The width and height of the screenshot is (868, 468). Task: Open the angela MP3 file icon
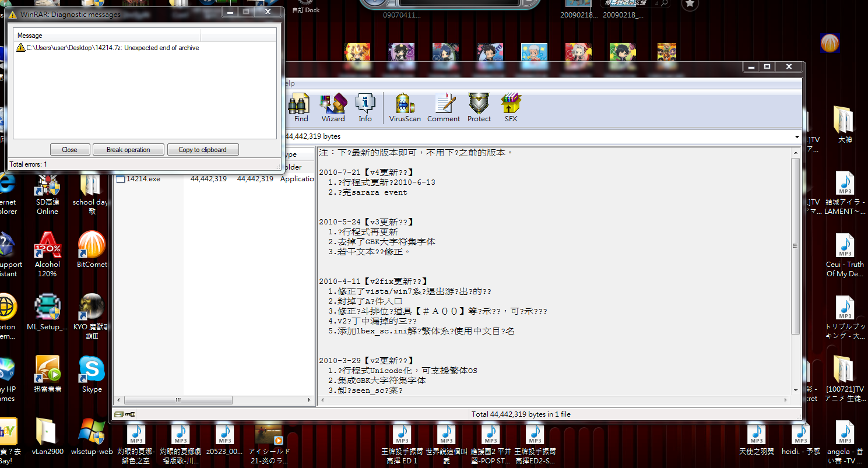coord(845,443)
